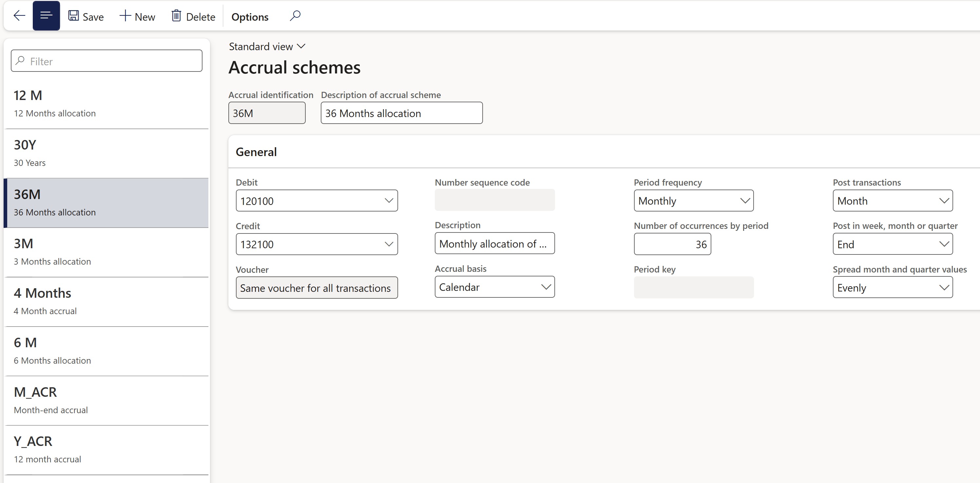The width and height of the screenshot is (980, 483).
Task: Toggle the navigation list pane icon
Action: point(46,16)
